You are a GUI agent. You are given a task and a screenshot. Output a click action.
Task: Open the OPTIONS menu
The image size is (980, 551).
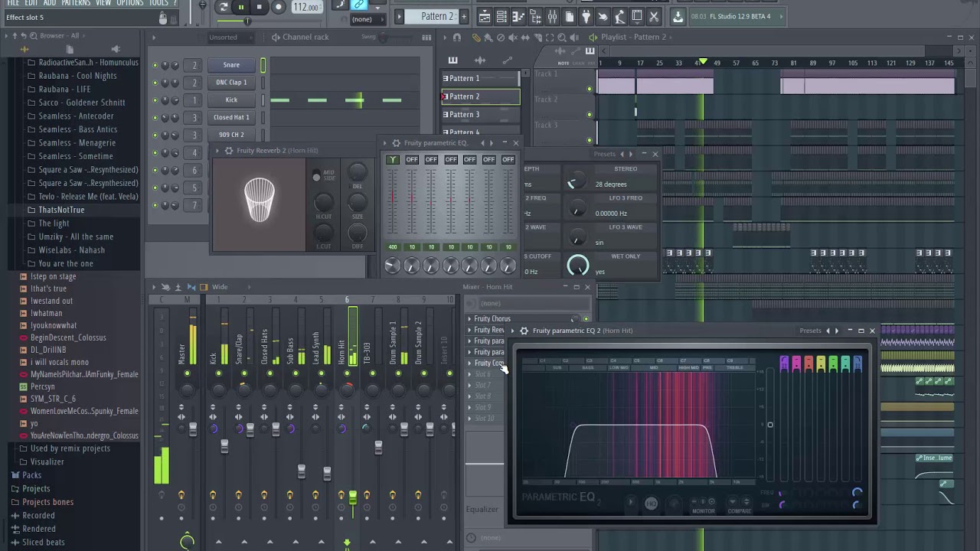tap(129, 3)
